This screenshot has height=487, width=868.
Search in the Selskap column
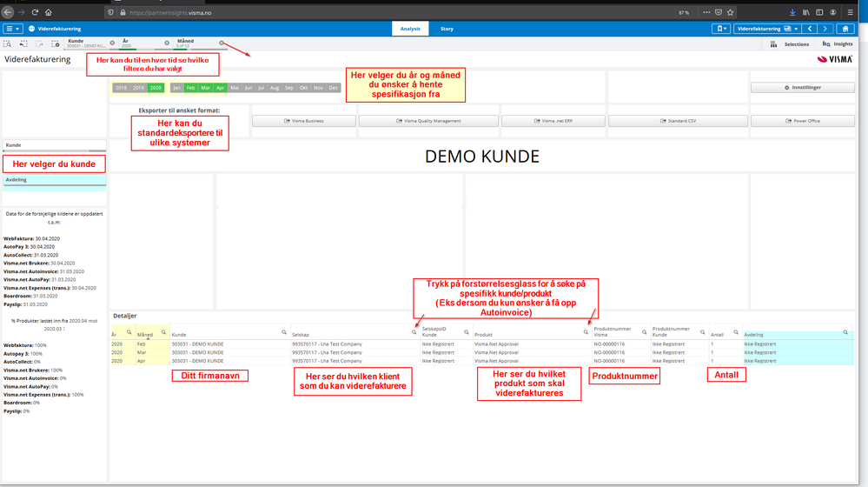click(x=414, y=332)
